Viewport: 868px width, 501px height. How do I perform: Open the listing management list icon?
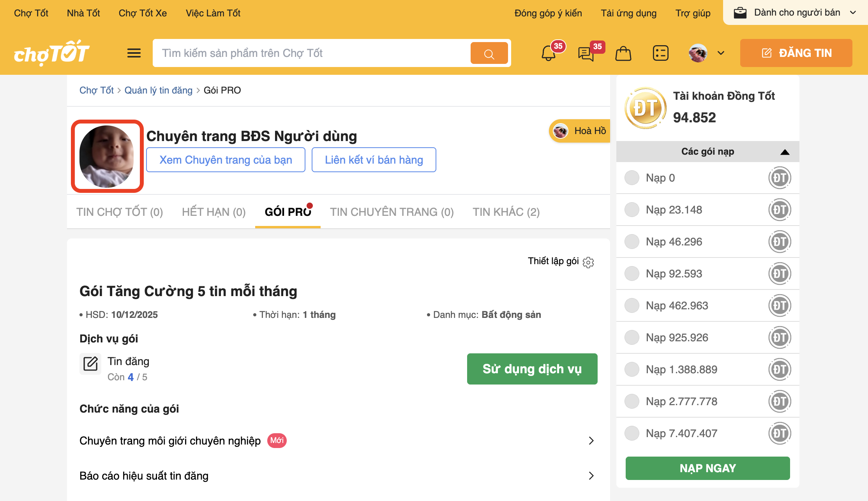click(x=660, y=53)
